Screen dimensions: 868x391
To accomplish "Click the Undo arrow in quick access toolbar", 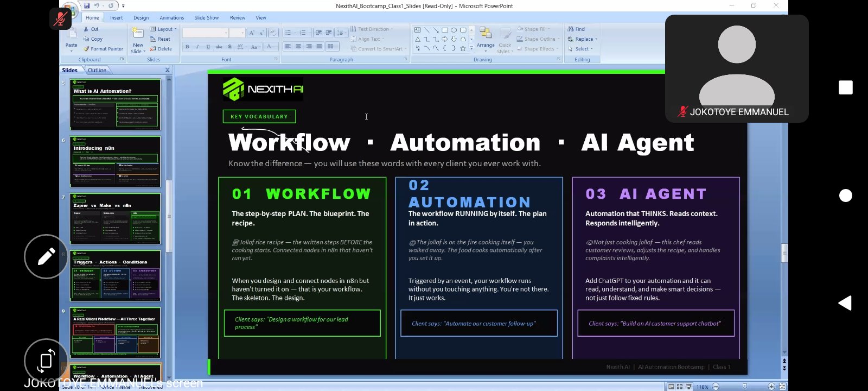I will [x=97, y=6].
